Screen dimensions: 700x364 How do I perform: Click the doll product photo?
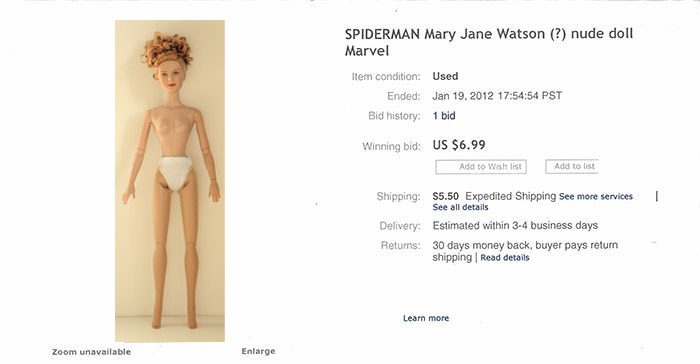(x=170, y=181)
